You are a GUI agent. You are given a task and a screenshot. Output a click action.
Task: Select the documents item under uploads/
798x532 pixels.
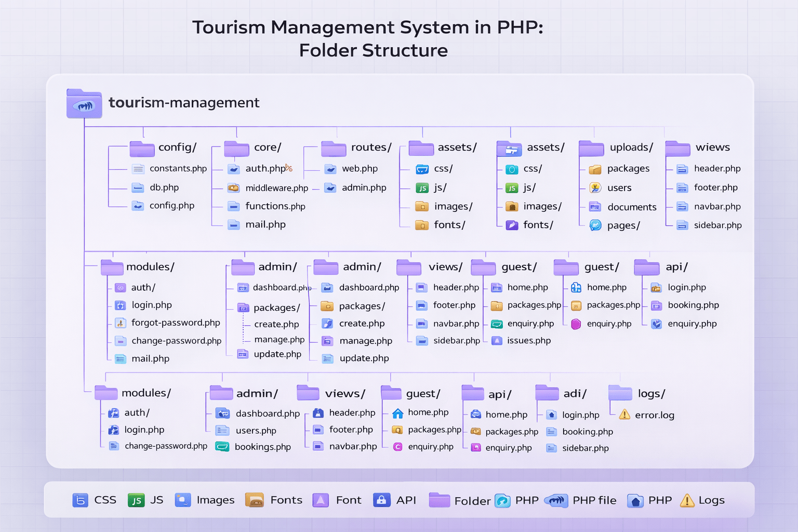tap(632, 207)
